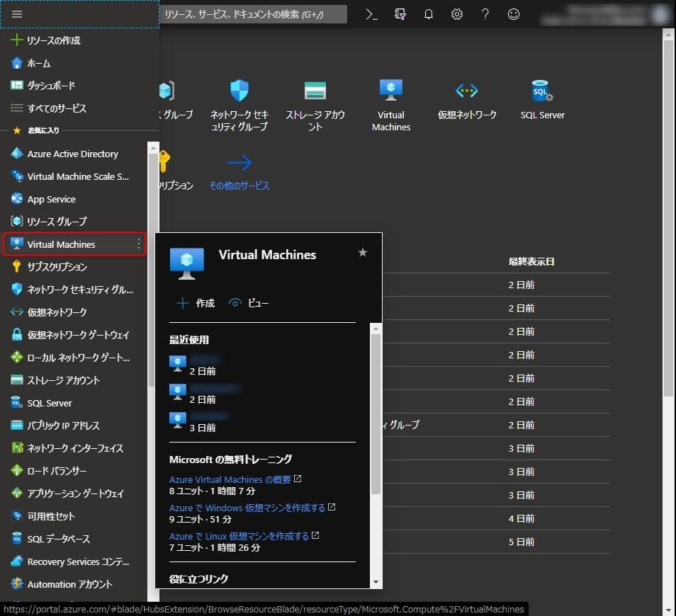Open Virtual Machines service tile
This screenshot has height=616, width=676.
click(391, 105)
